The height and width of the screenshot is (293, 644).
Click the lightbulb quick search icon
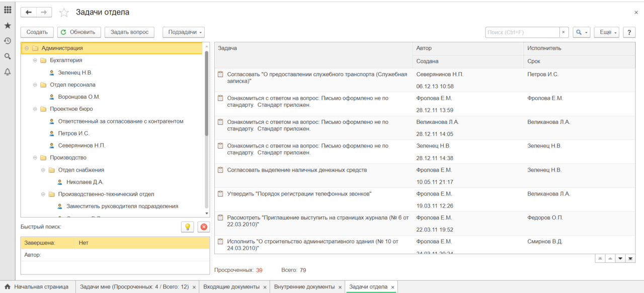click(x=187, y=227)
